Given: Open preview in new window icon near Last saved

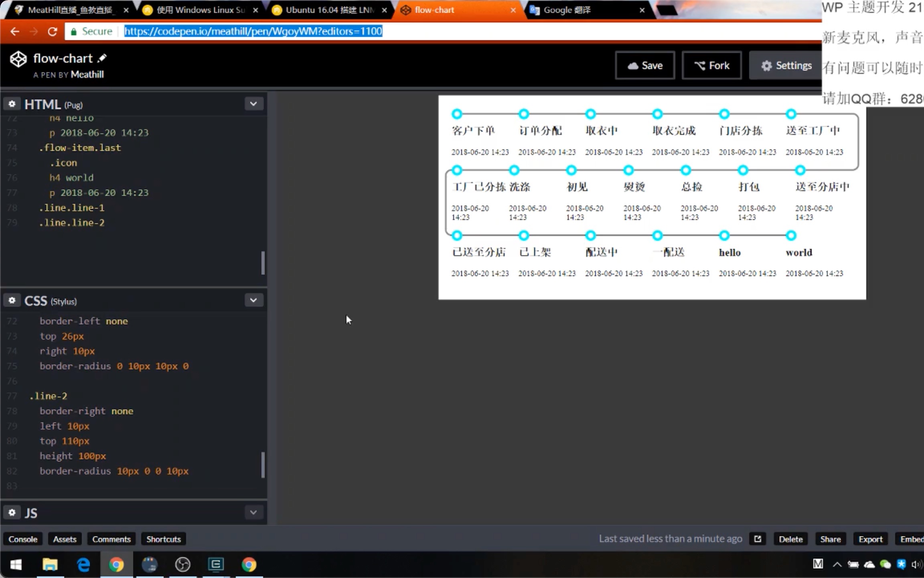Looking at the screenshot, I should pos(757,539).
